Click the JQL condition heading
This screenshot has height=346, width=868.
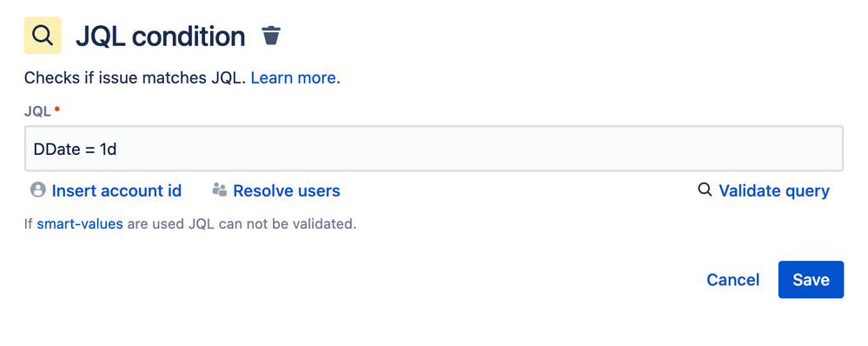tap(161, 37)
